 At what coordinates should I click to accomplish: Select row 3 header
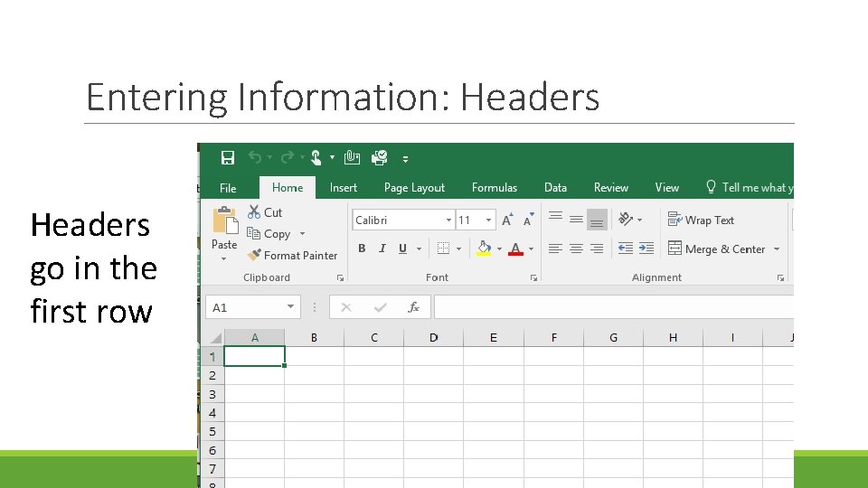(212, 395)
